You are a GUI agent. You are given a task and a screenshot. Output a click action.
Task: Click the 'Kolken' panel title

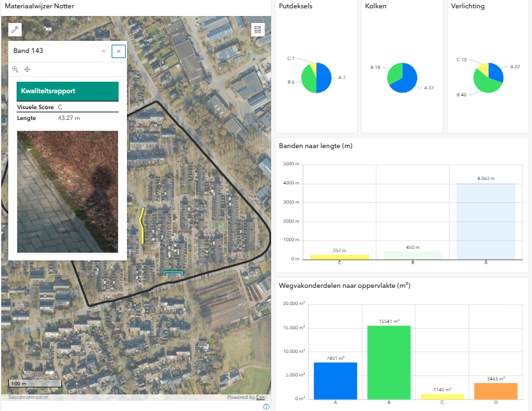point(376,6)
